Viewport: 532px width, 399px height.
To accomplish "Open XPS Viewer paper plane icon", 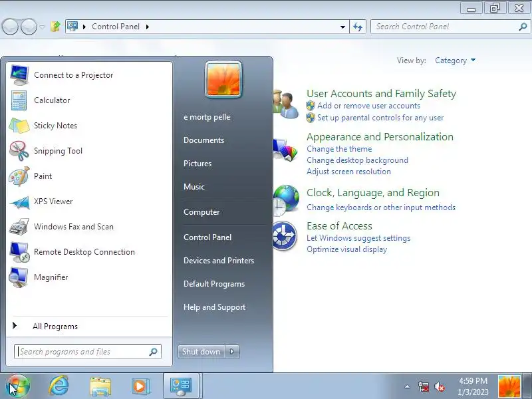I will pos(19,203).
